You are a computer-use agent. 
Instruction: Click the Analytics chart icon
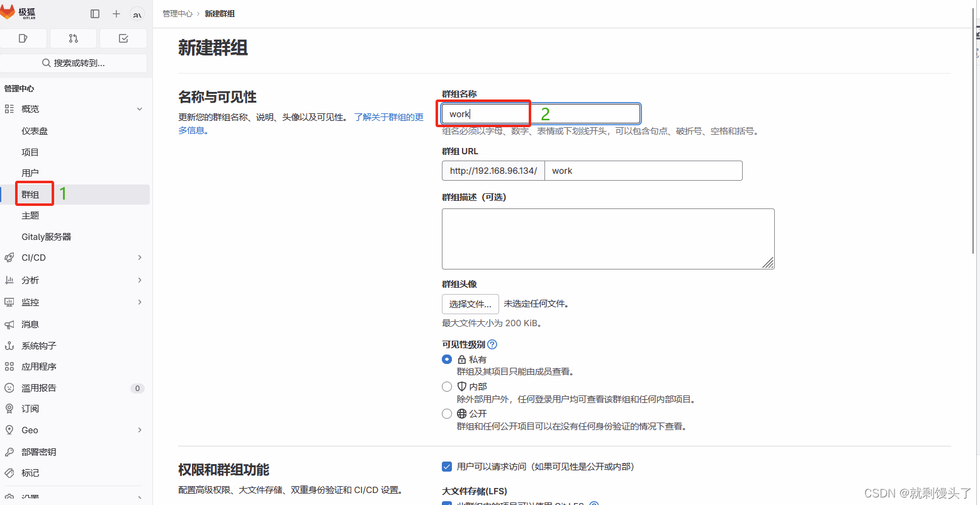pyautogui.click(x=9, y=280)
